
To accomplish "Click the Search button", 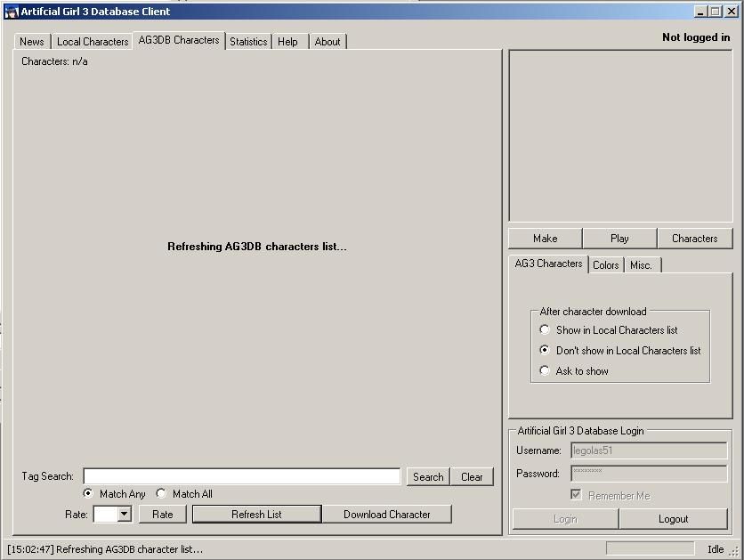I will [x=428, y=477].
